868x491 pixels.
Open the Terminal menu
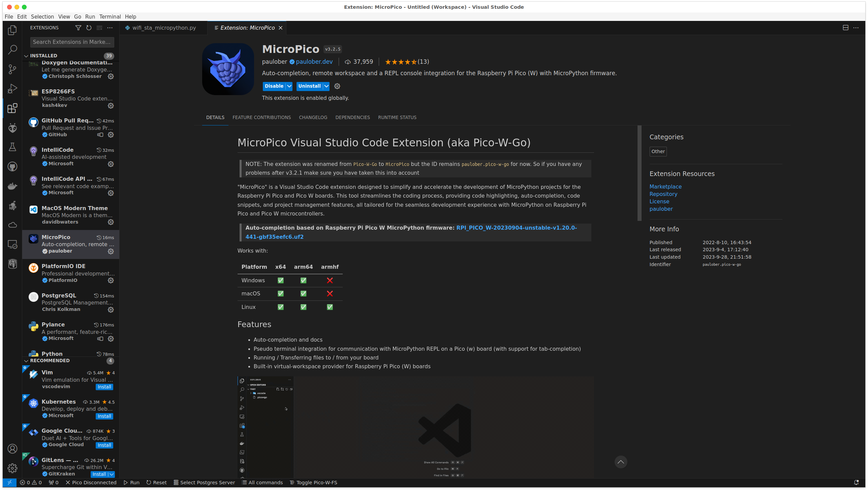tap(110, 17)
